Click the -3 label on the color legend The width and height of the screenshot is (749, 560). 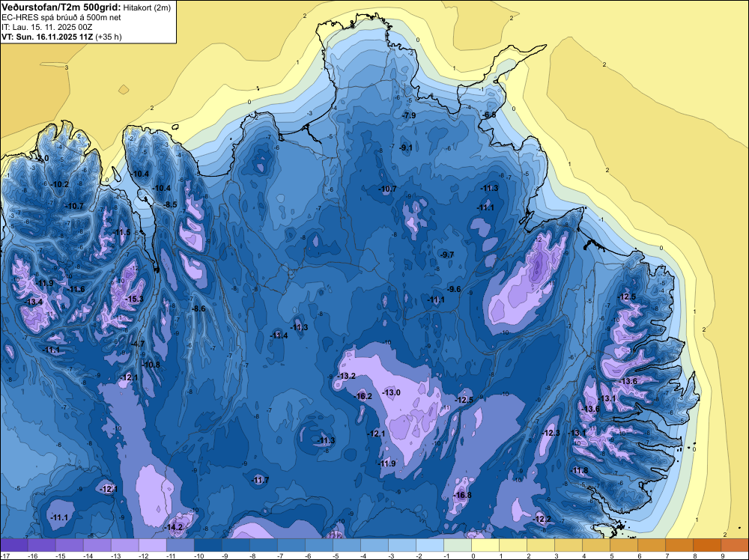click(x=391, y=556)
